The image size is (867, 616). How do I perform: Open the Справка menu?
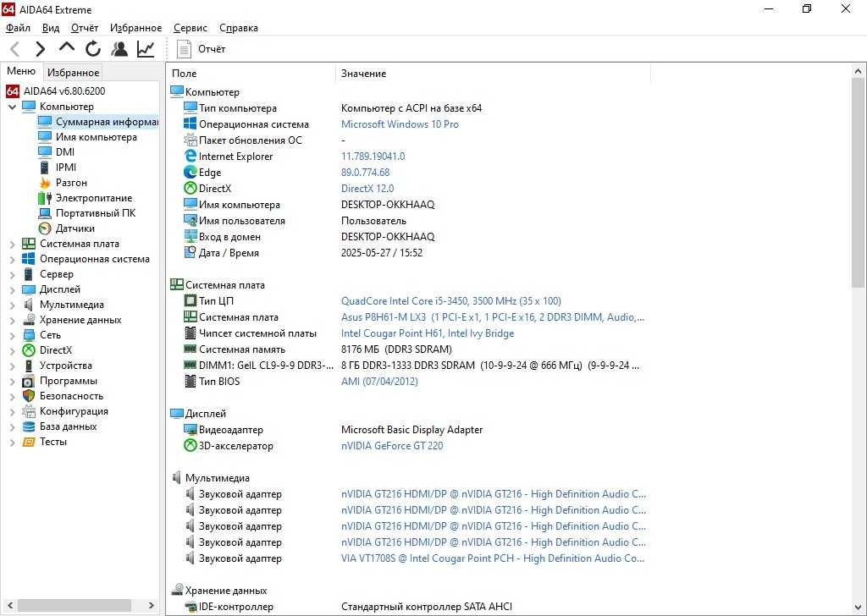tap(238, 28)
